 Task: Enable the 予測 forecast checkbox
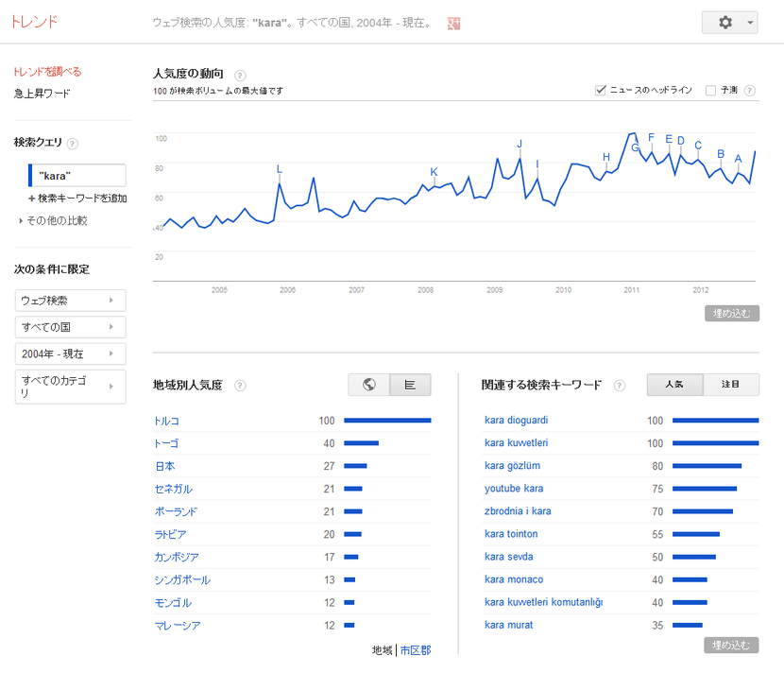tap(710, 90)
